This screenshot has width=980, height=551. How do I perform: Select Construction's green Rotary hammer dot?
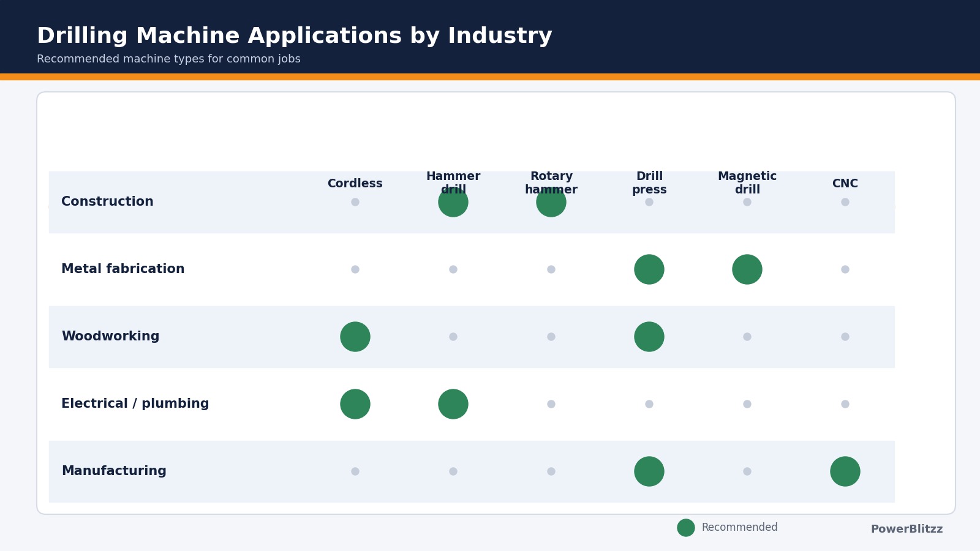pyautogui.click(x=551, y=202)
